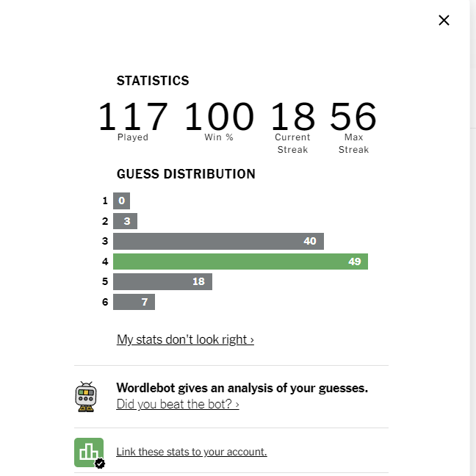Screen dimensions: 476x476
Task: Click the 56 Max Streak number
Action: tap(353, 117)
